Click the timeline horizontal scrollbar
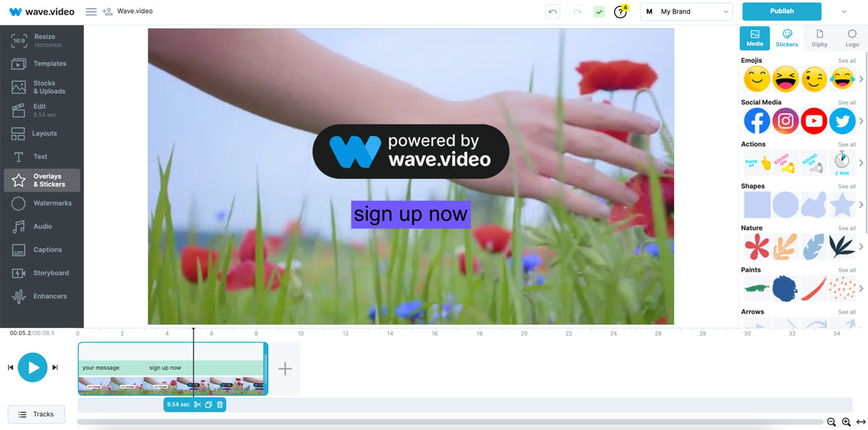This screenshot has height=430, width=868. point(448,422)
